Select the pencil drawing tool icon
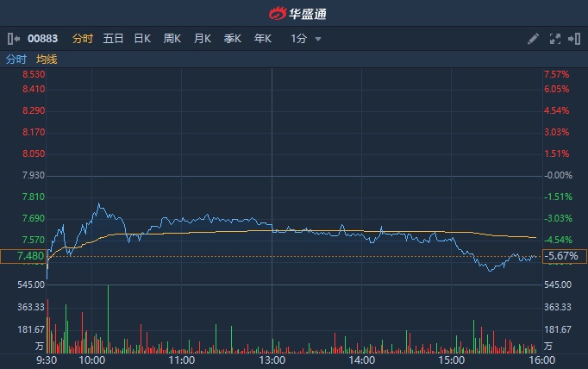The width and height of the screenshot is (588, 369). [534, 39]
